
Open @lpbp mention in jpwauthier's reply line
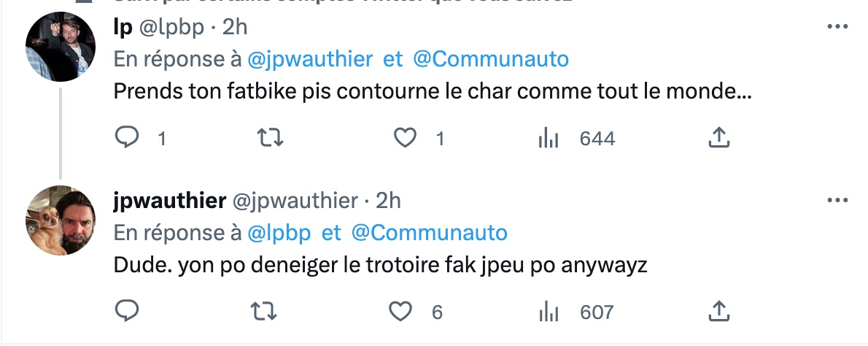(279, 233)
